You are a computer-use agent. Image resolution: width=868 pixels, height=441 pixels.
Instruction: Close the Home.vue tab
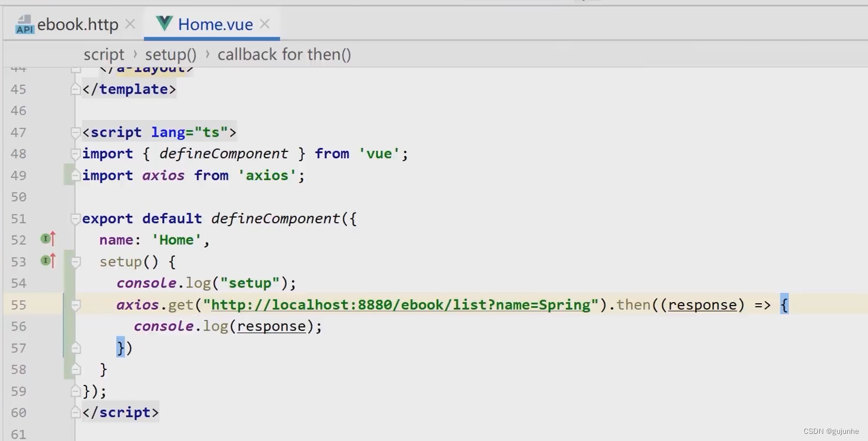coord(265,24)
